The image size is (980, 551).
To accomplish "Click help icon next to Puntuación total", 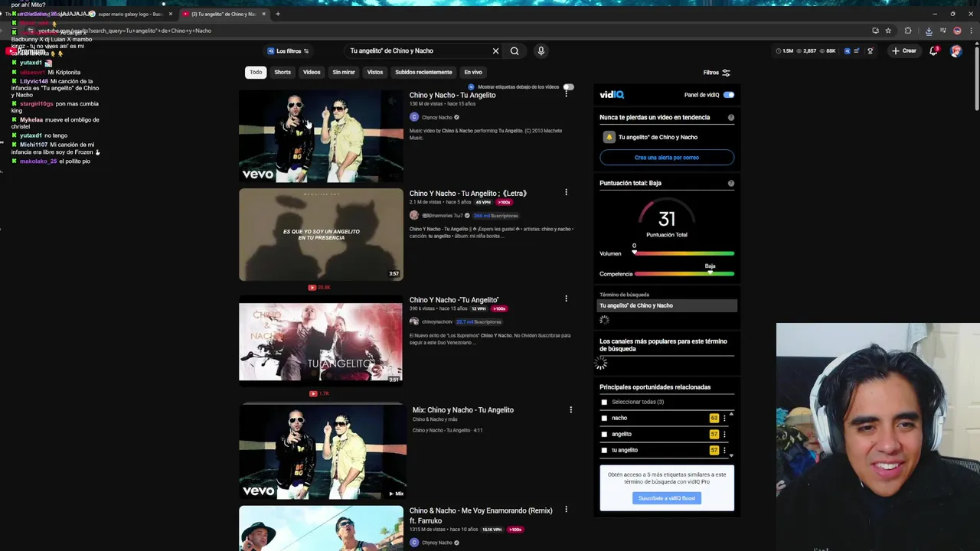I will pos(730,184).
